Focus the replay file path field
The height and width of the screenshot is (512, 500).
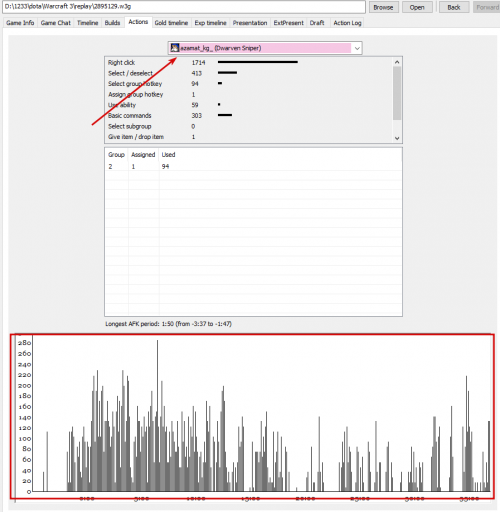click(184, 6)
